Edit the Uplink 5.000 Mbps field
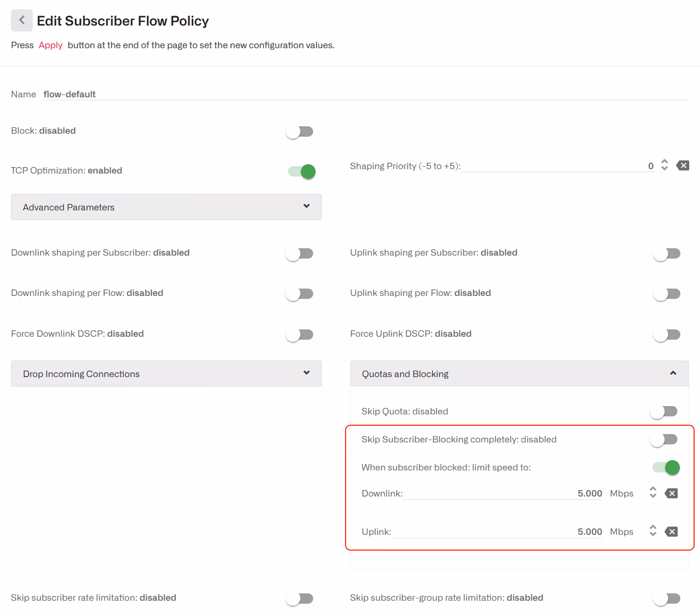 (x=496, y=531)
